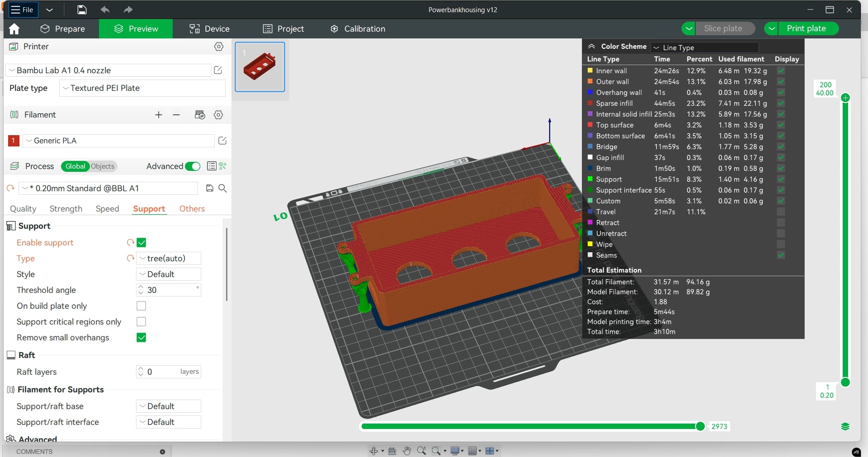
Task: Reset the support Type value
Action: point(131,259)
